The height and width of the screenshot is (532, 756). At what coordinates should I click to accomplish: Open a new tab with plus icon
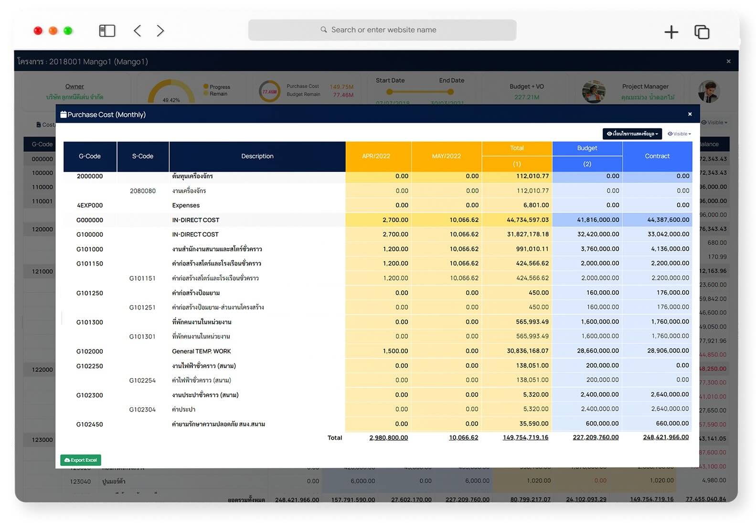click(671, 32)
